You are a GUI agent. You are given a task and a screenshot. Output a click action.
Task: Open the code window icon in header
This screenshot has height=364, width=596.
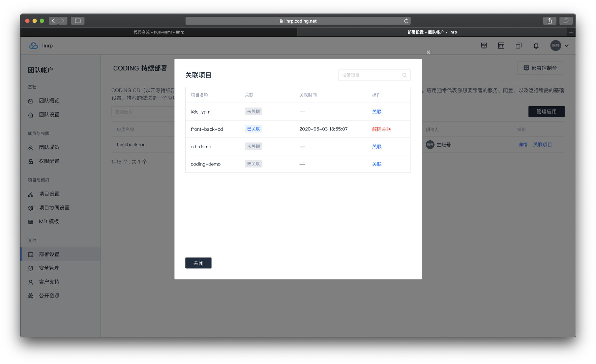click(501, 45)
